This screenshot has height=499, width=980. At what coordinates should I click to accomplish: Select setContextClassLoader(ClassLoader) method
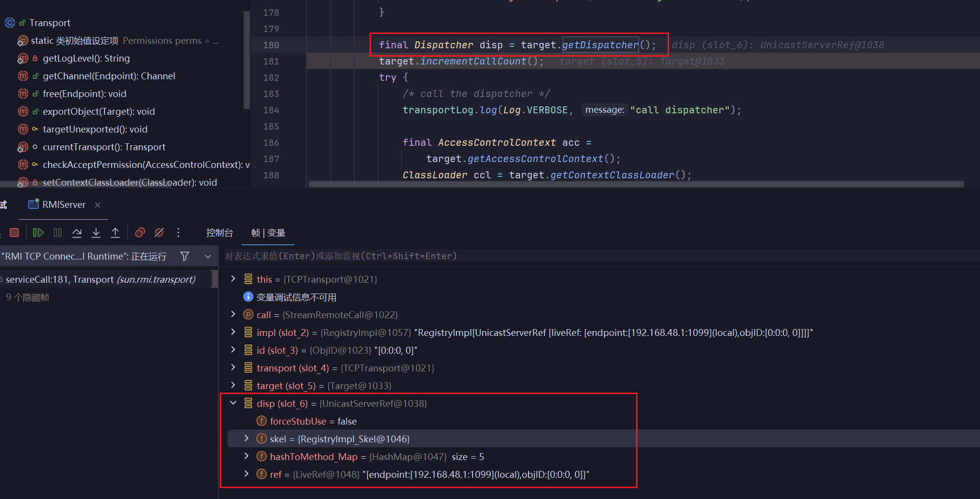[130, 182]
